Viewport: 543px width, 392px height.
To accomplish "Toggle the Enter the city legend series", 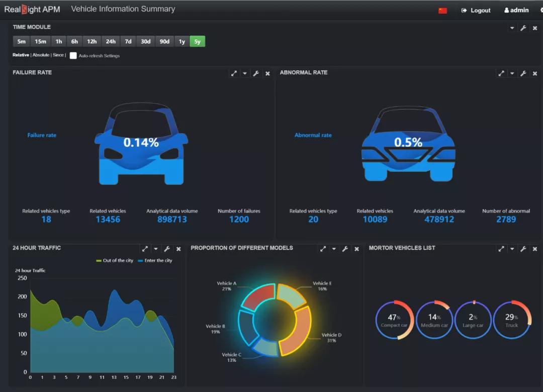I will point(155,260).
